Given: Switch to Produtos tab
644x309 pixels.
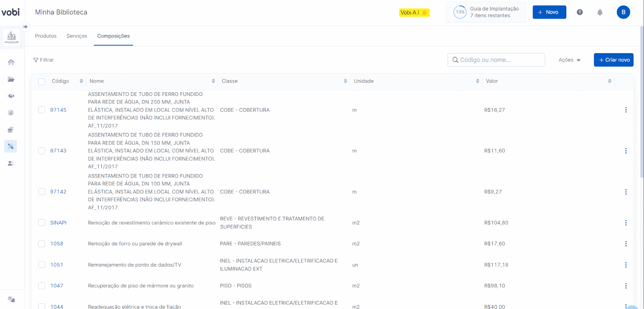Looking at the screenshot, I should tap(46, 36).
